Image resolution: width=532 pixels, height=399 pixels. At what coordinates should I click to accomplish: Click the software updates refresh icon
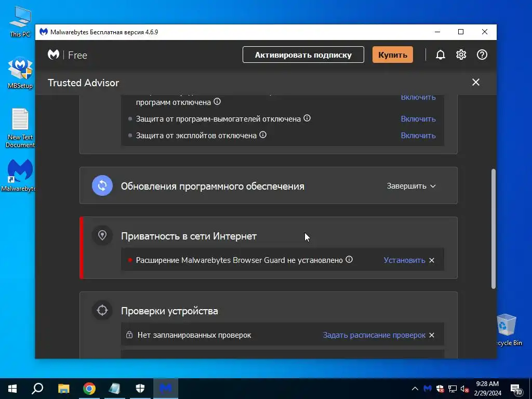click(x=102, y=185)
